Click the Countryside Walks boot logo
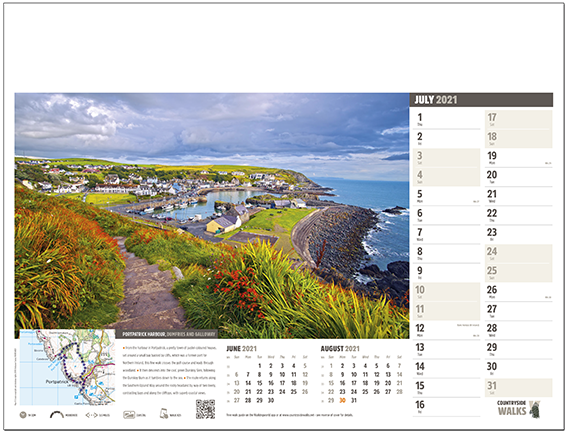The width and height of the screenshot is (567, 433). point(534,409)
